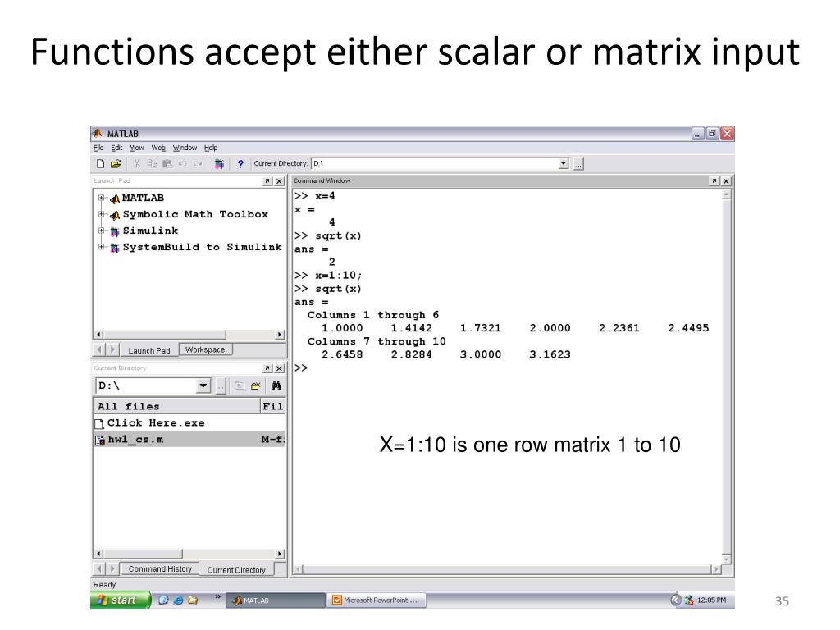Click the Paste clipboard toolbar icon
Image resolution: width=840 pixels, height=630 pixels.
[167, 164]
